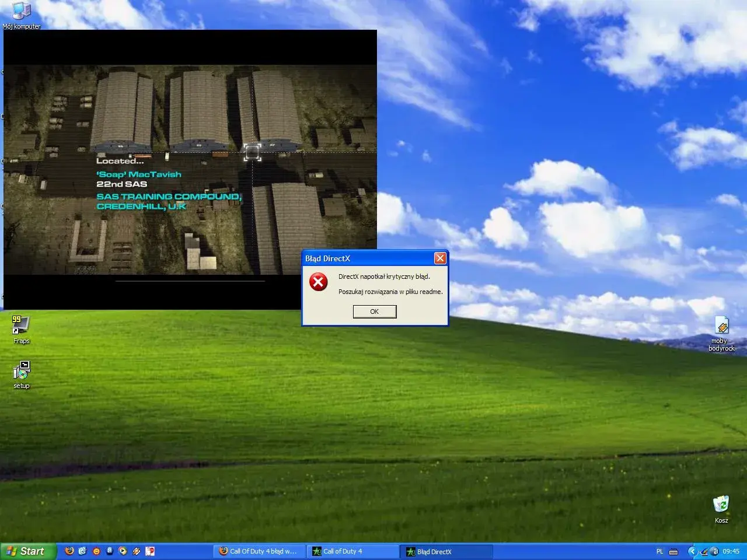Click 'DirectX napotkał krytyczny błąd.' message text
The height and width of the screenshot is (560, 747).
coord(384,276)
